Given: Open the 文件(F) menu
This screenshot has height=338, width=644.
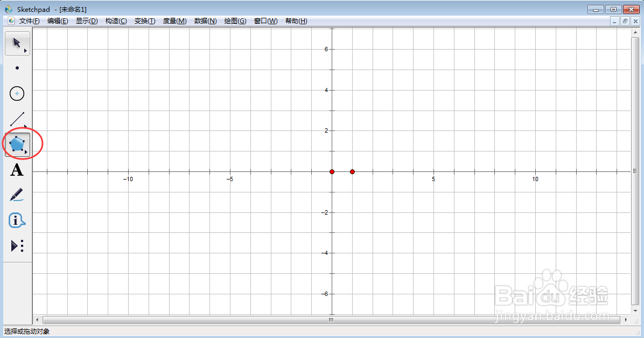Looking at the screenshot, I should 30,21.
